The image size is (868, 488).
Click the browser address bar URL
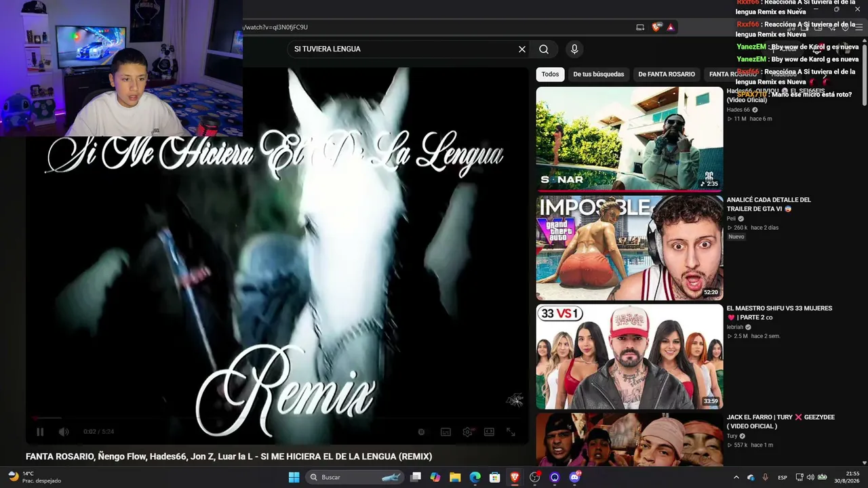[275, 27]
